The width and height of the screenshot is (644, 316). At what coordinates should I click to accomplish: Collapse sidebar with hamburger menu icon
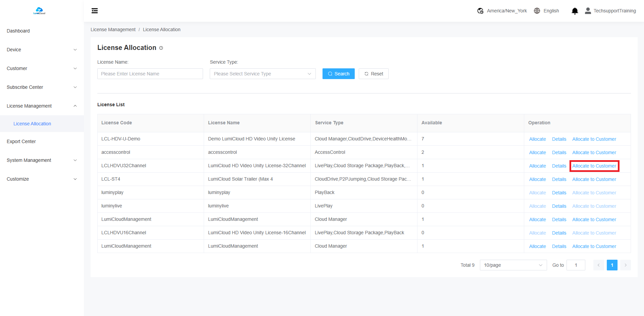95,11
